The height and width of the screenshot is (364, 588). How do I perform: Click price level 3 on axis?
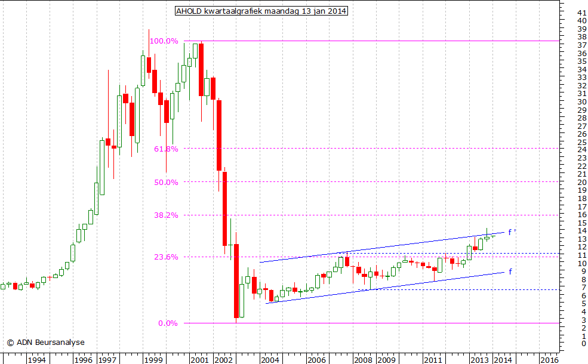pos(584,320)
